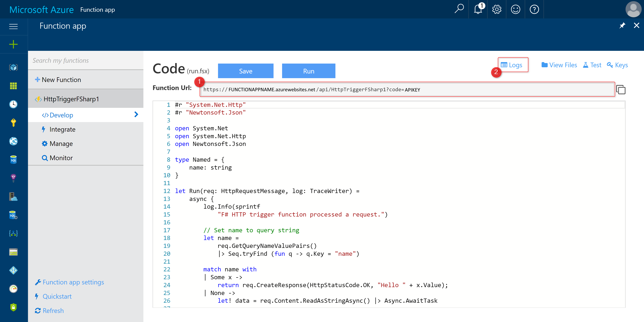Copy the Function Url to clipboard
Viewport: 644px width, 322px height.
pyautogui.click(x=621, y=90)
